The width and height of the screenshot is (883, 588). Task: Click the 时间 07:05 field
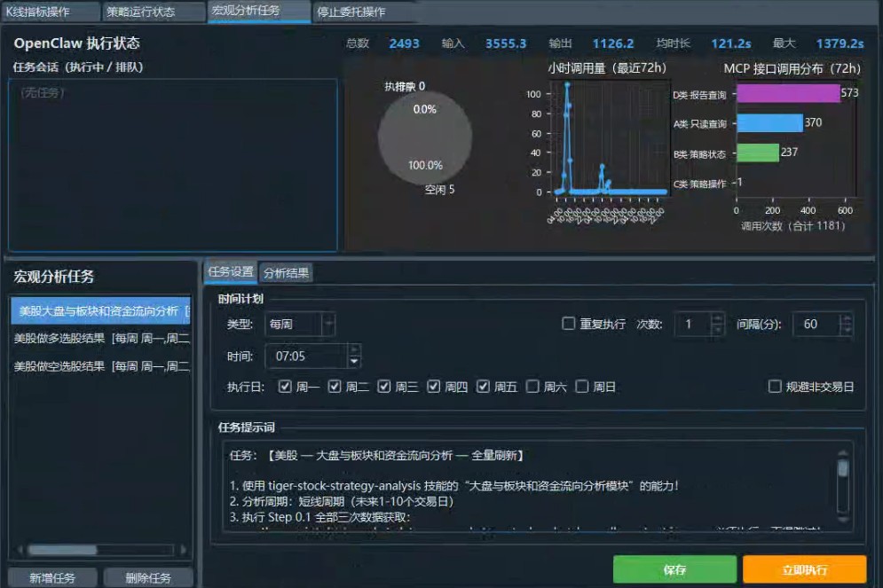tap(306, 357)
